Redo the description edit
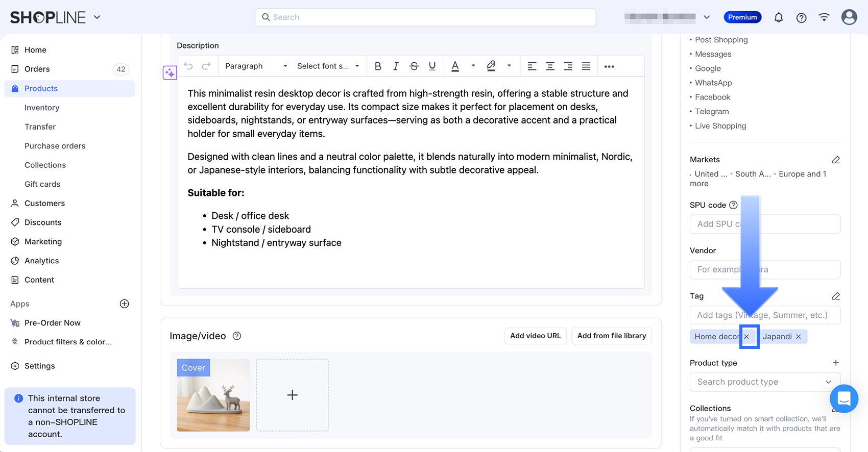 tap(206, 66)
